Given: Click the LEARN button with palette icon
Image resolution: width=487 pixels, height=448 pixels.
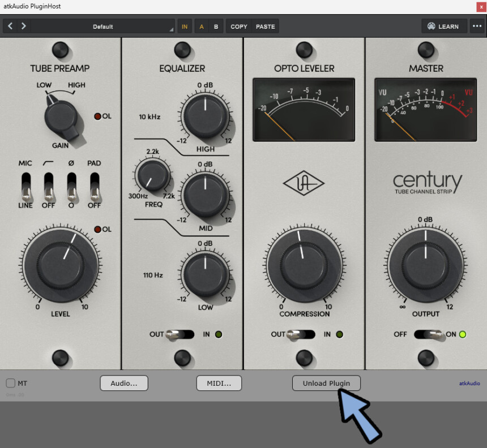Looking at the screenshot, I should point(444,26).
